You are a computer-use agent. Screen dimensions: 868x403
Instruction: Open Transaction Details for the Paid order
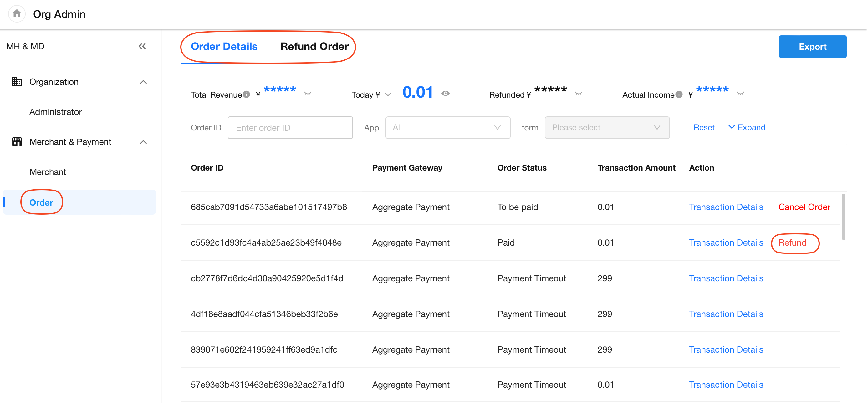pyautogui.click(x=726, y=242)
